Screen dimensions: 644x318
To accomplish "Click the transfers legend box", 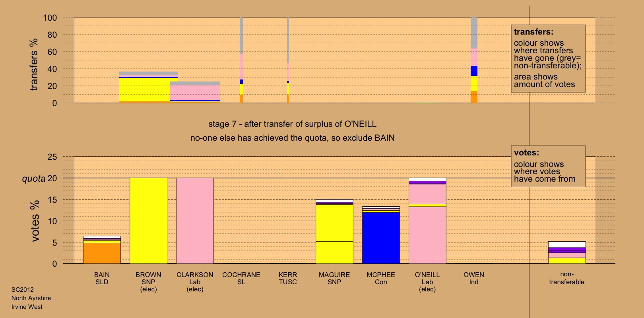I will [x=548, y=58].
